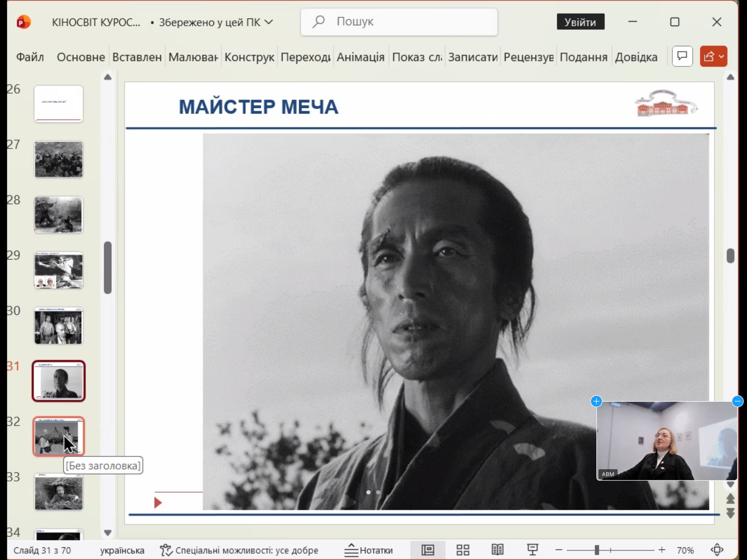747x560 pixels.
Task: Select Normal view icon
Action: point(427,550)
